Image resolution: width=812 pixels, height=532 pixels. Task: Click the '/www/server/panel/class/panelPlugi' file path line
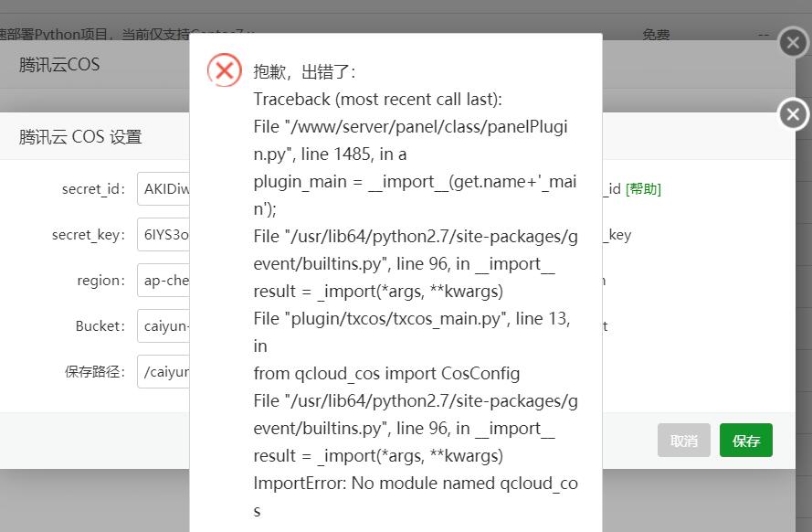coord(411,127)
